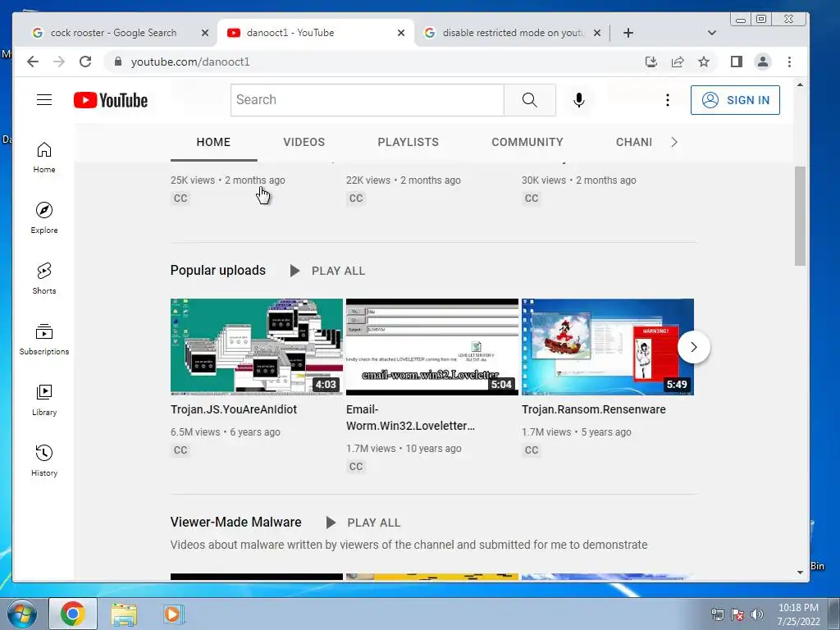Open Subscriptions in the sidebar
Image resolution: width=840 pixels, height=630 pixels.
point(44,339)
